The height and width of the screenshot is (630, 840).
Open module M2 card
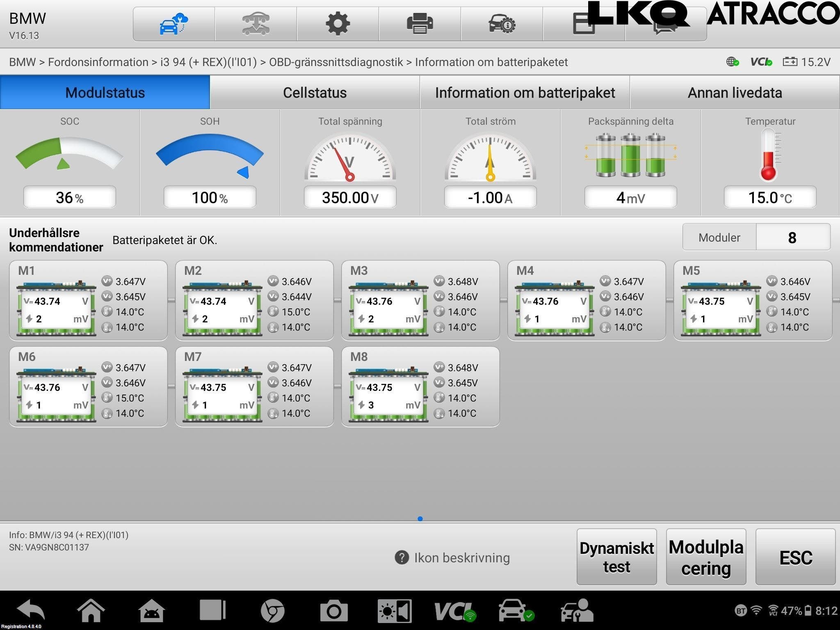click(254, 301)
